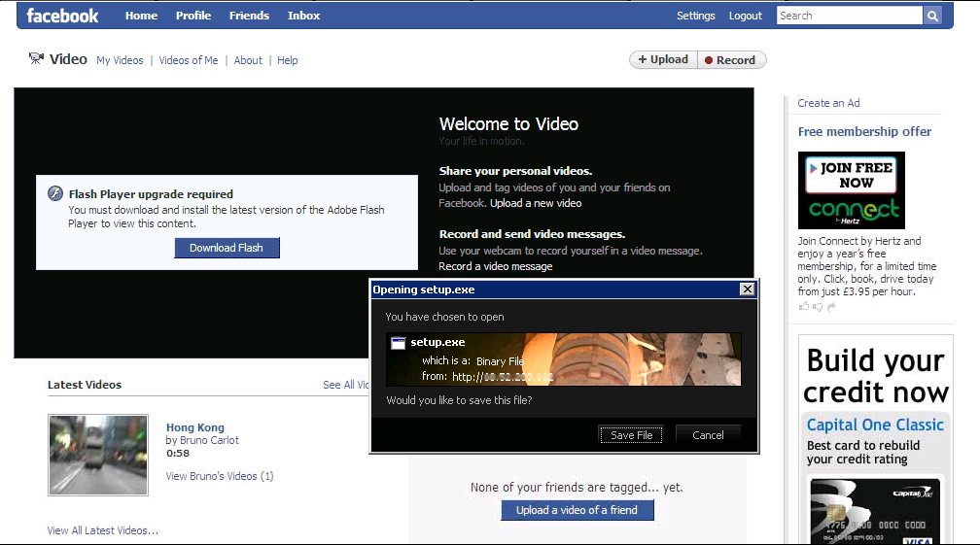The width and height of the screenshot is (980, 545).
Task: Click View Bruno's Videos (1)
Action: (x=220, y=476)
